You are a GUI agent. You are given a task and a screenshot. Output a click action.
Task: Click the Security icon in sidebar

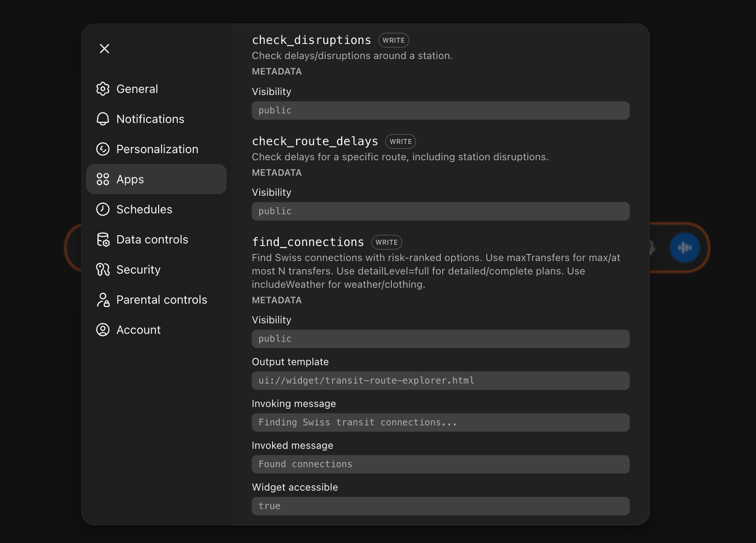pos(103,269)
